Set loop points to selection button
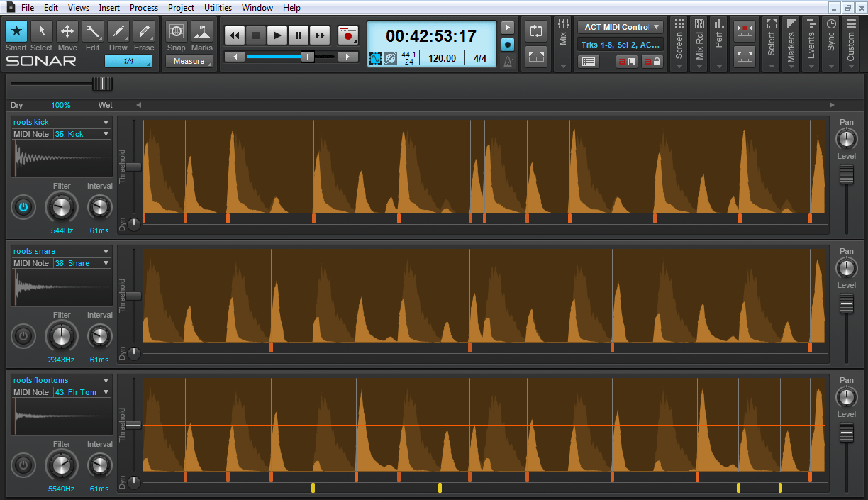Viewport: 868px width, 500px height. click(536, 57)
